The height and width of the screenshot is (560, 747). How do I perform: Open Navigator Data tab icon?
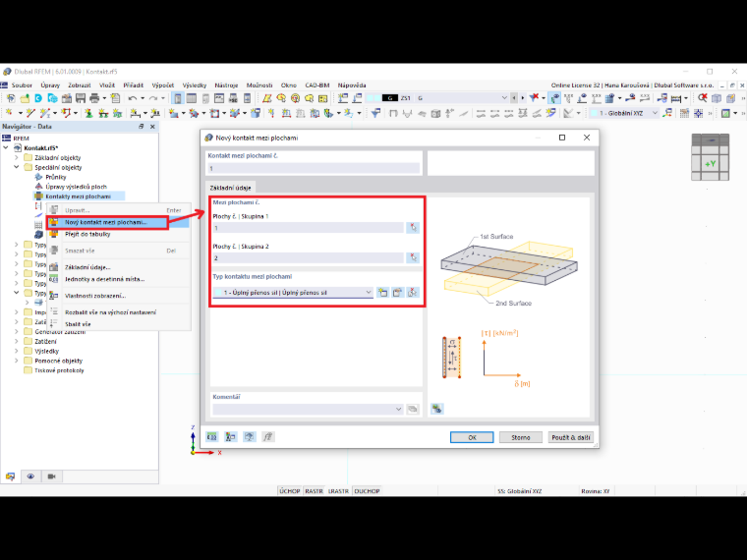[x=10, y=476]
